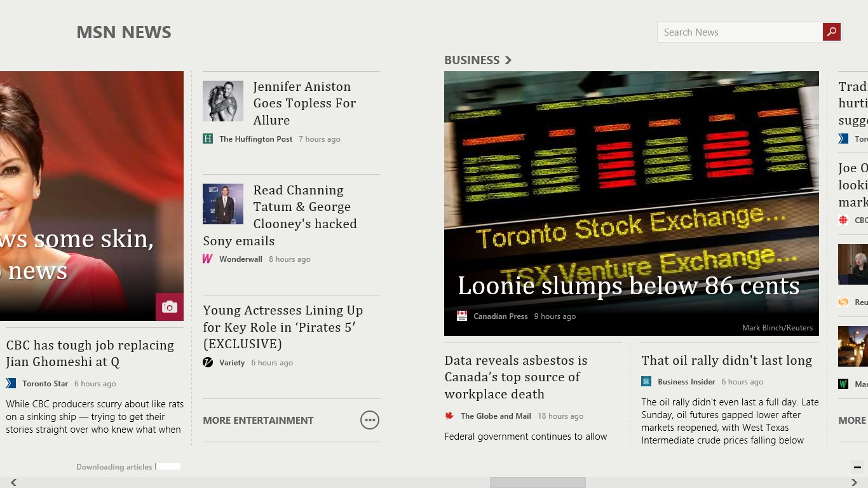Screen dimensions: 868x488
Task: Click the MSN NEWS title
Action: 124,32
